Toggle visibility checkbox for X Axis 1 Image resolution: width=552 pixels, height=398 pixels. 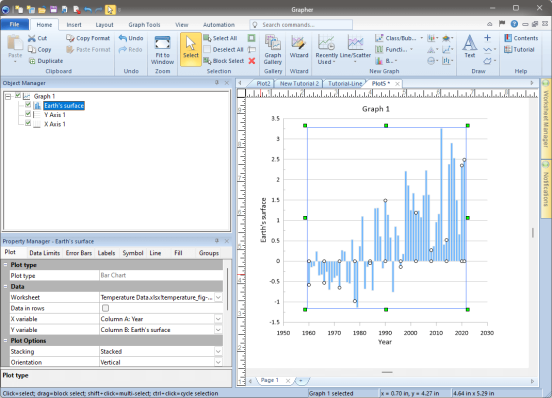(x=28, y=123)
